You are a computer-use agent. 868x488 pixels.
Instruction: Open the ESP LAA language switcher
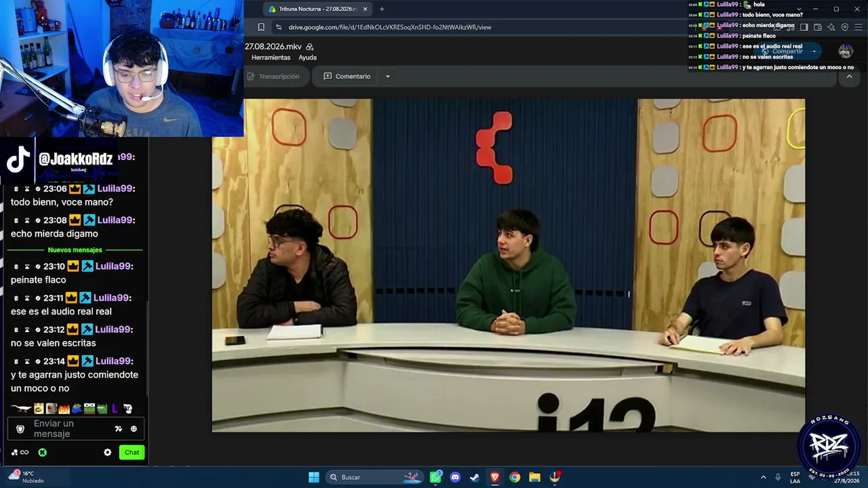[x=795, y=477]
